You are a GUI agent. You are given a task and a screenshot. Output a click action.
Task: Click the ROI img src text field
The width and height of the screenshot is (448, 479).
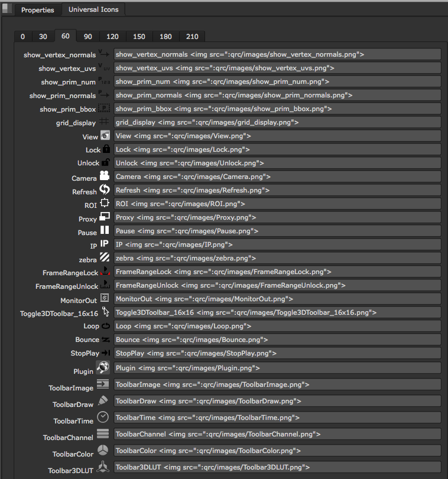point(277,204)
